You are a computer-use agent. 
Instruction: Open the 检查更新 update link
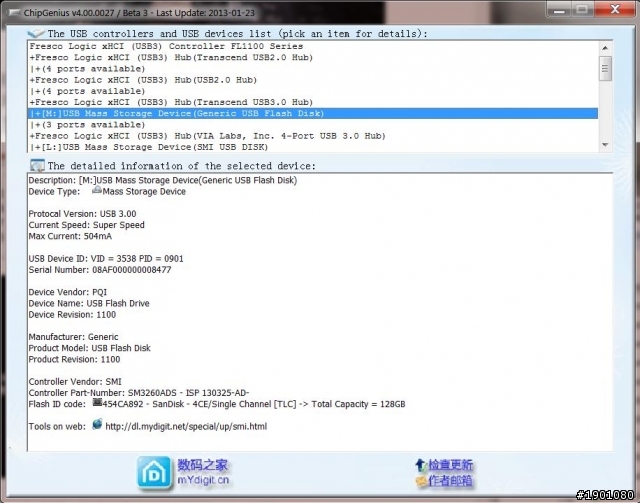[x=450, y=465]
